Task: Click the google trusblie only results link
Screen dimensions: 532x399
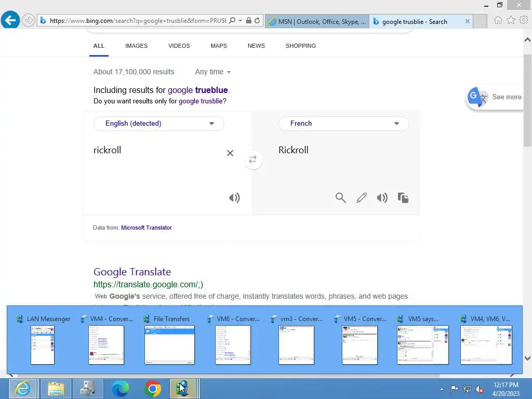Action: pyautogui.click(x=201, y=101)
